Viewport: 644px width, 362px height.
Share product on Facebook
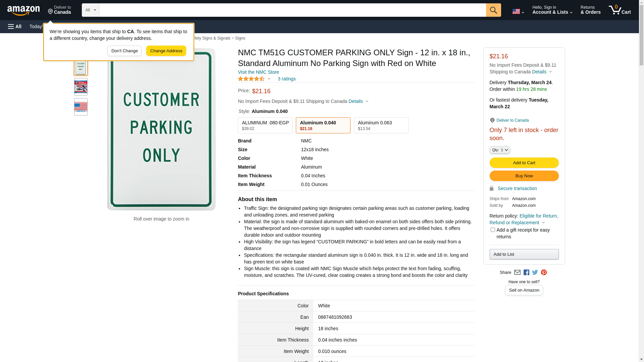coord(526,273)
